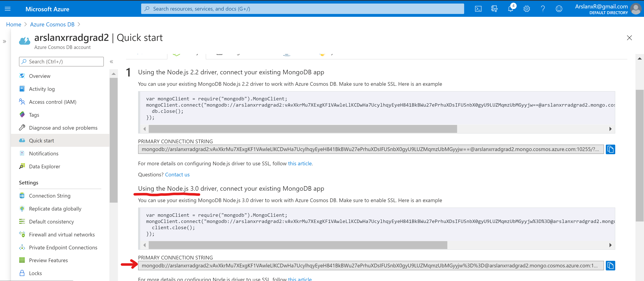The height and width of the screenshot is (281, 644).
Task: Open 'this article' link under Node.js 2.2
Action: pos(300,163)
